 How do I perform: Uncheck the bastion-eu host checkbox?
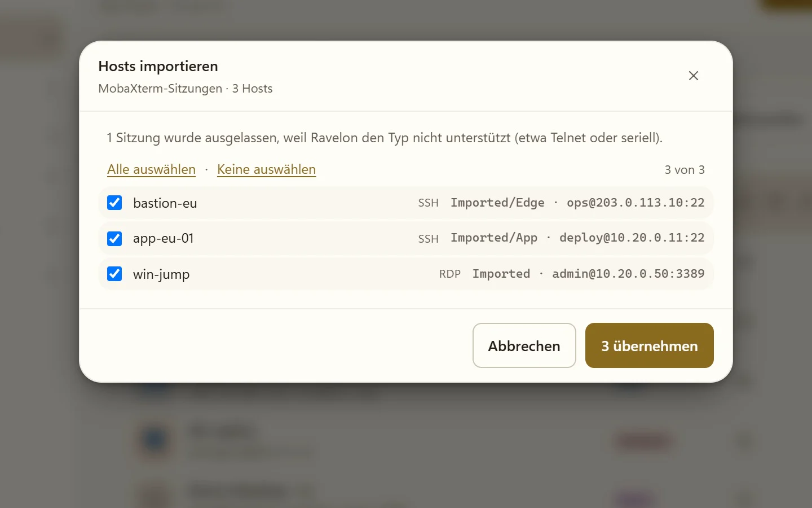tap(114, 203)
